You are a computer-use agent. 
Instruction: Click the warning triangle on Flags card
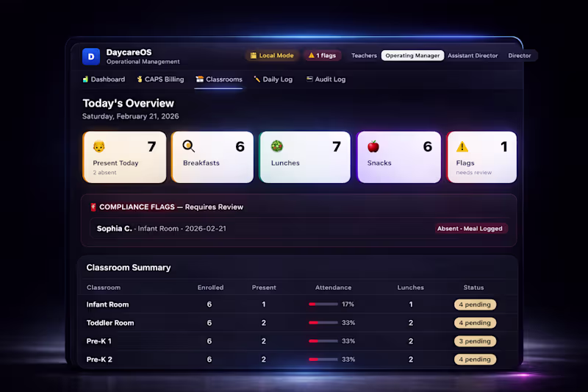(462, 146)
